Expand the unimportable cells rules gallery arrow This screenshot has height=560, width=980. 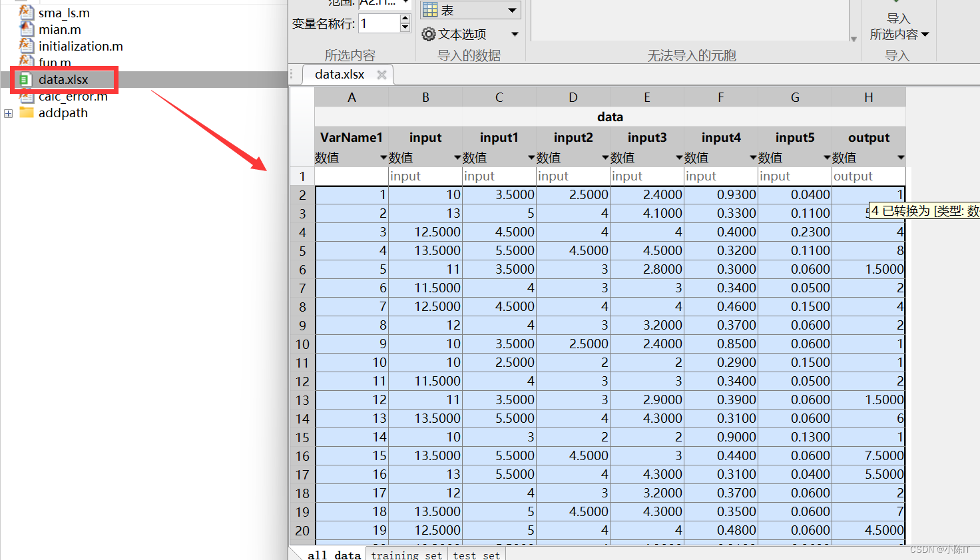[854, 39]
